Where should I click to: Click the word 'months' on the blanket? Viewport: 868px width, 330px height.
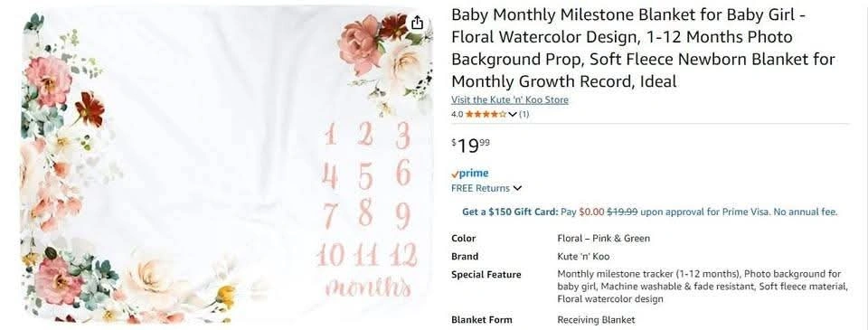(369, 288)
